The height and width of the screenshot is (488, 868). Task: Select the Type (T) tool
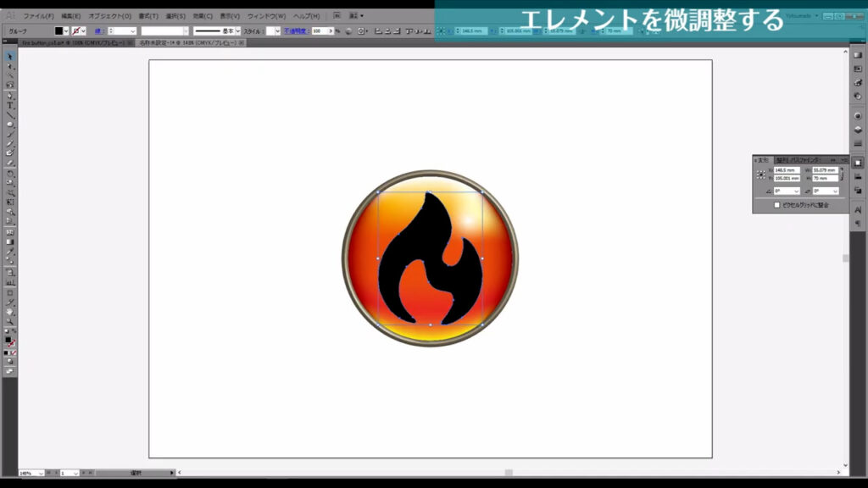tap(10, 105)
